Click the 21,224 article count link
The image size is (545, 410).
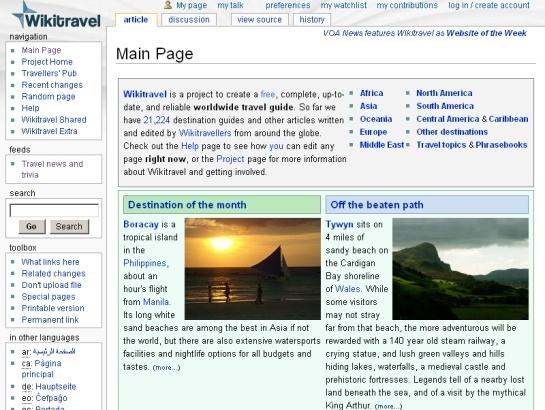pyautogui.click(x=156, y=120)
